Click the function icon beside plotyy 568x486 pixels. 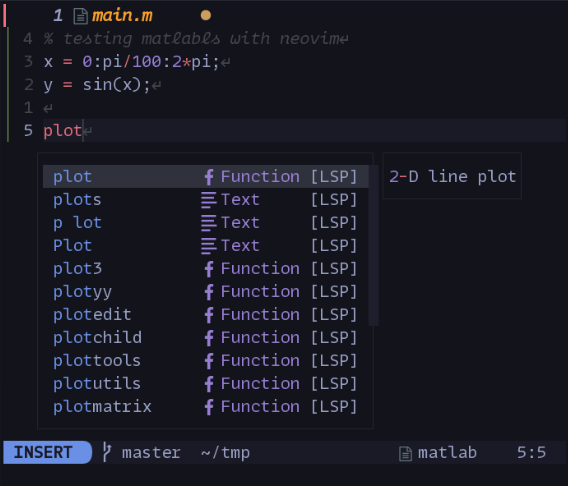(209, 292)
